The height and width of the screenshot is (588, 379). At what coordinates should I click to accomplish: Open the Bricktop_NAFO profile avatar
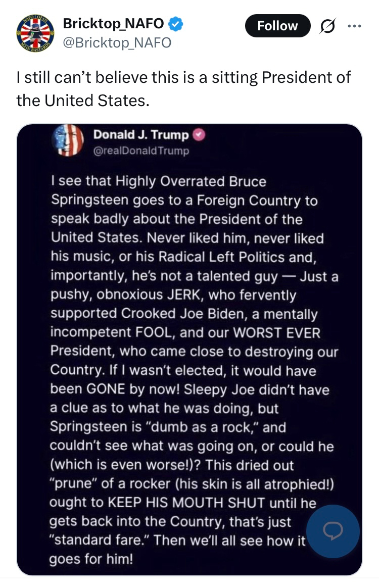tap(34, 34)
